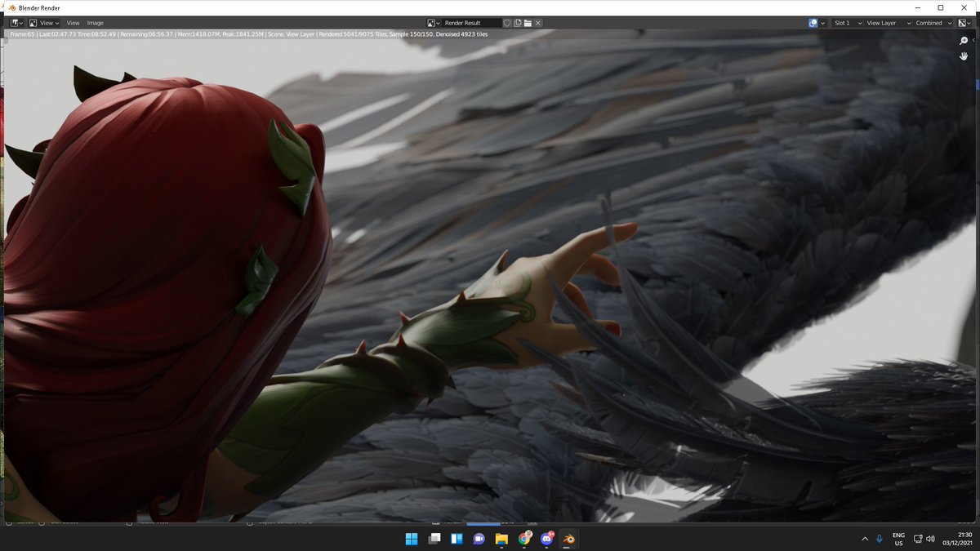Unlink the Render Result image
Viewport: 980px width, 551px height.
coord(538,23)
